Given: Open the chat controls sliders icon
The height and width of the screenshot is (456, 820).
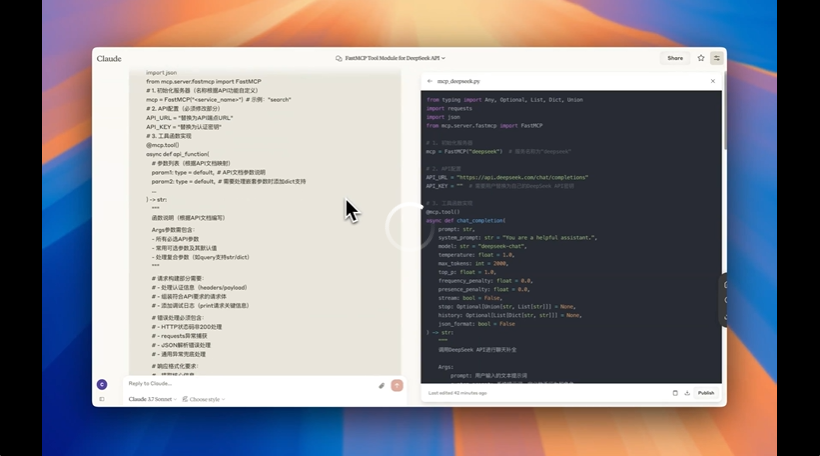Looking at the screenshot, I should click(716, 58).
